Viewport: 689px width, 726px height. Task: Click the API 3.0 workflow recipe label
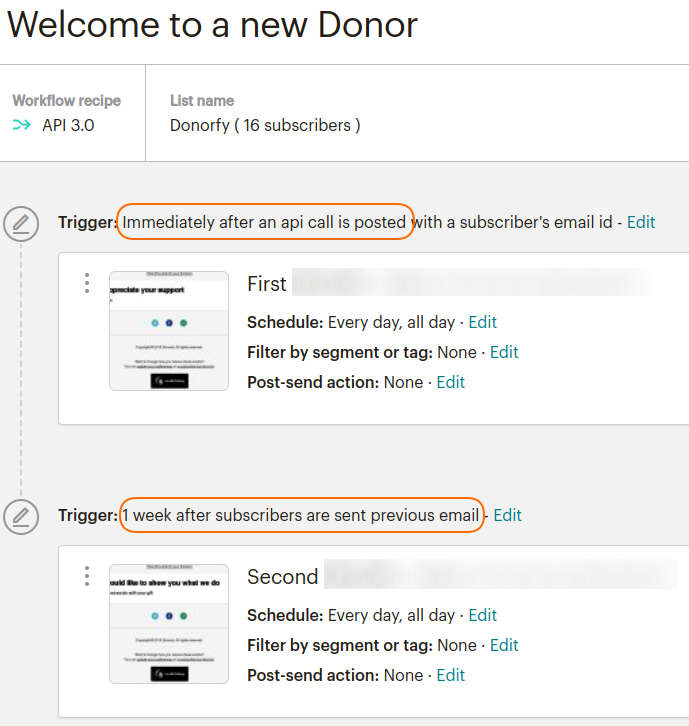[68, 125]
